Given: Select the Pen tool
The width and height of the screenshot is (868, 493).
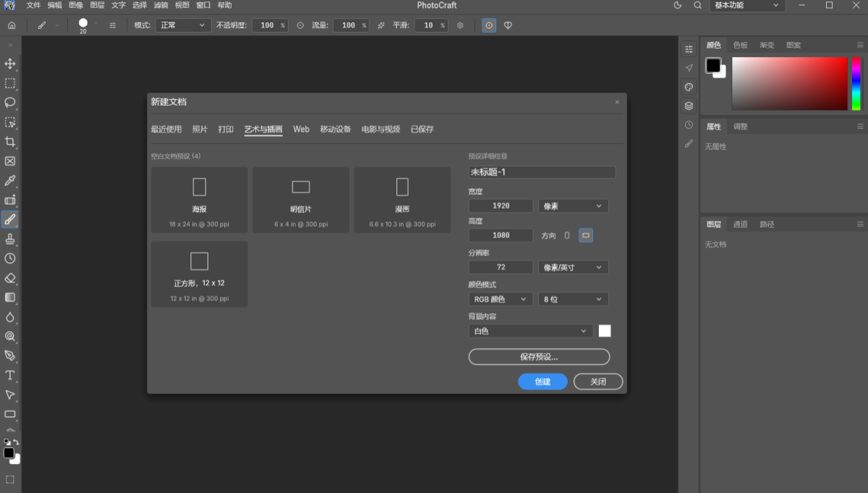Looking at the screenshot, I should [10, 355].
